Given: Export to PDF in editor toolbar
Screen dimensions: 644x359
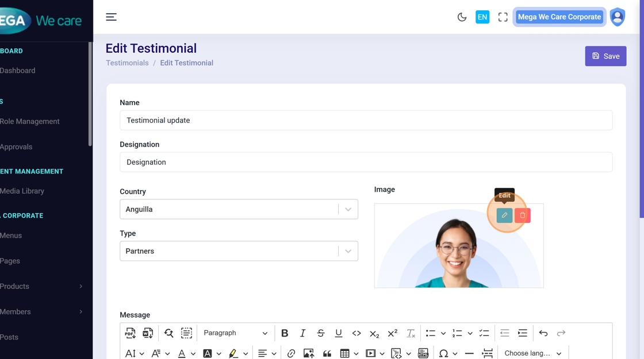Looking at the screenshot, I should pyautogui.click(x=131, y=333).
